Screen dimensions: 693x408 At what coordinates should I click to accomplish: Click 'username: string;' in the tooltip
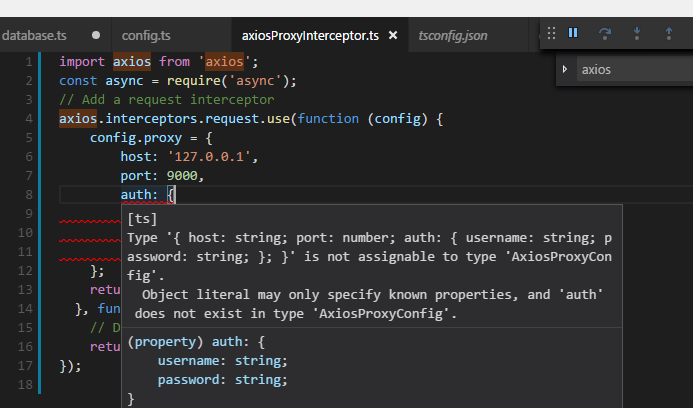[223, 361]
